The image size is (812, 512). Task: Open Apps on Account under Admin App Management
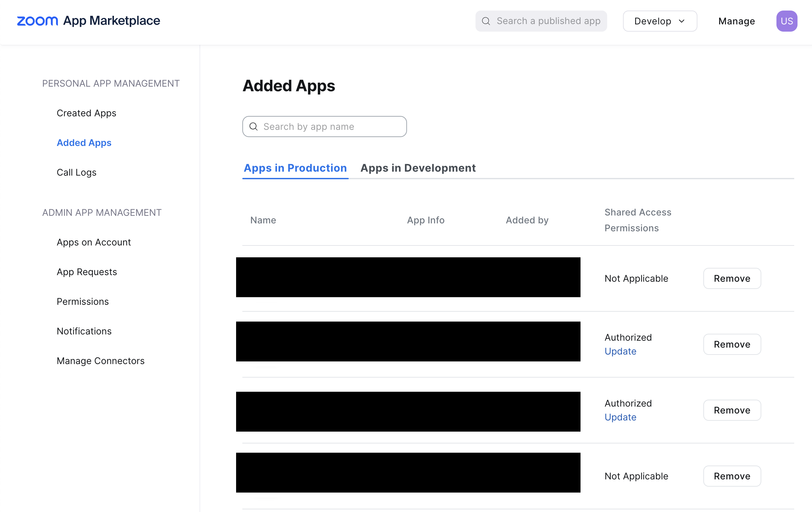(94, 242)
